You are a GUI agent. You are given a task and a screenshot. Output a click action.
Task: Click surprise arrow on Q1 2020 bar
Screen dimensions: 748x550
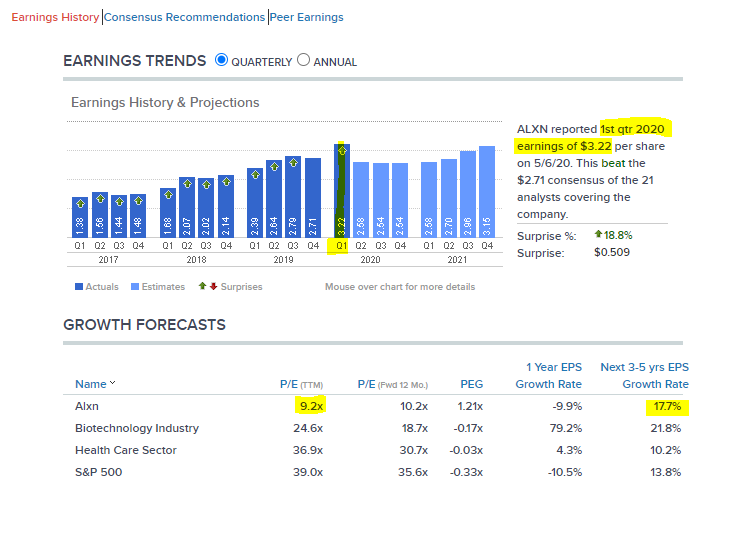pyautogui.click(x=342, y=151)
